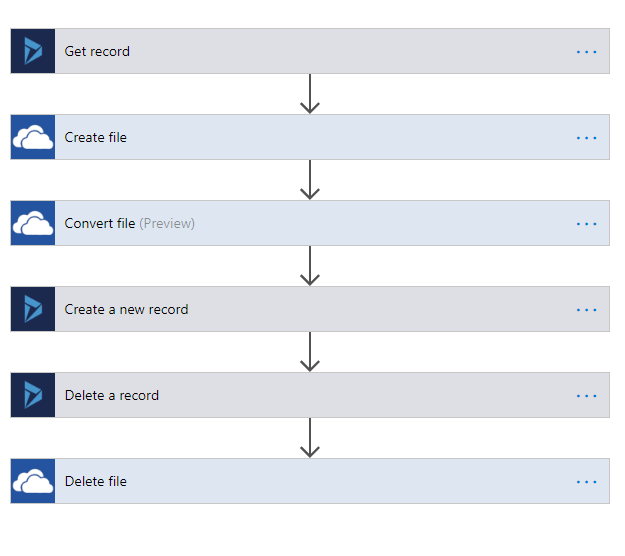Expand the Convert file (Preview) step
Screen dimensions: 625x556
coord(310,223)
